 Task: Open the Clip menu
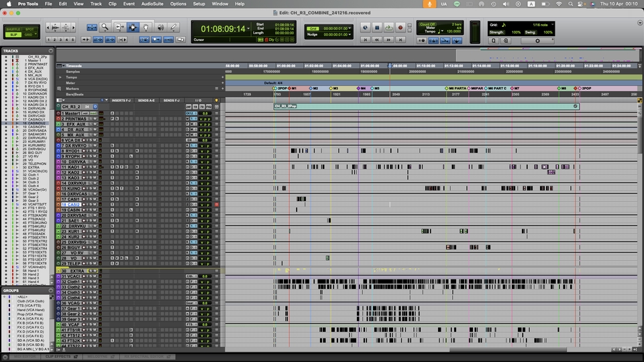[112, 4]
